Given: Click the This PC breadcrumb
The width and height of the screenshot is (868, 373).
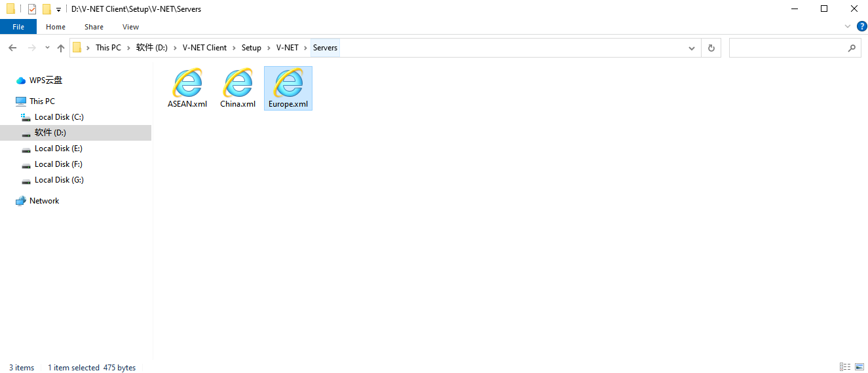Looking at the screenshot, I should click(x=108, y=48).
